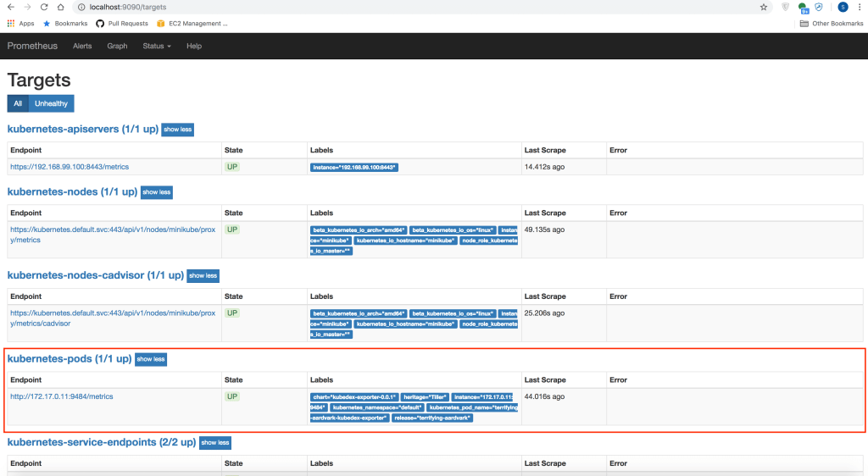
Task: Click the 49.135s ago last scrape value
Action: (x=544, y=230)
